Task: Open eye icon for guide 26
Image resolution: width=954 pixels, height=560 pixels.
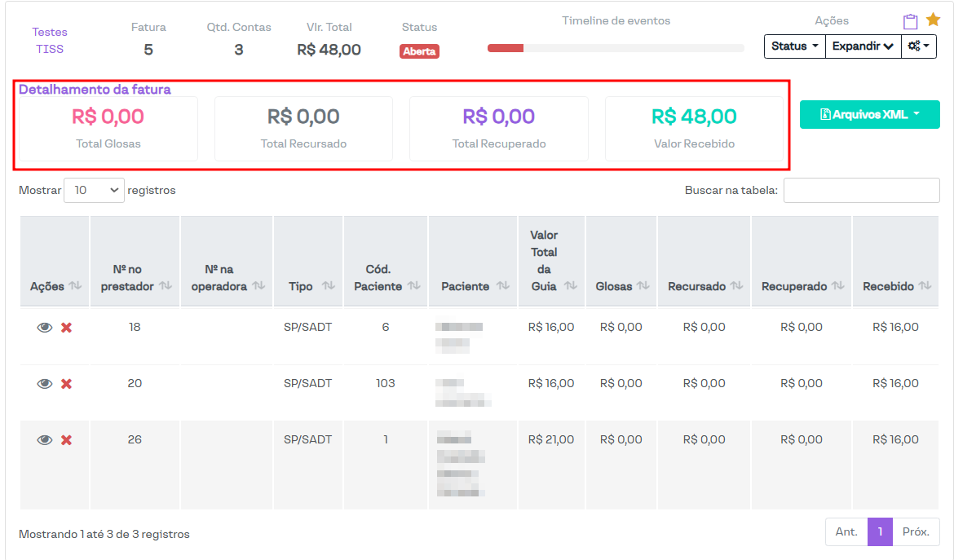Action: (x=45, y=440)
